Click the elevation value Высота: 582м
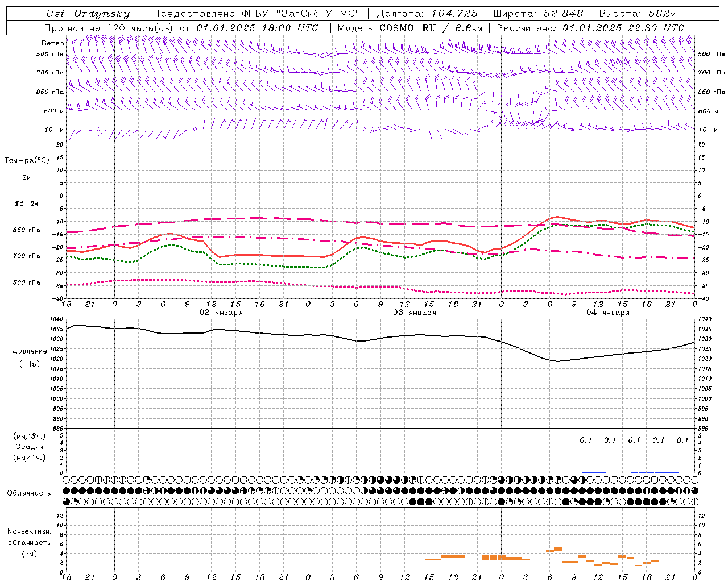The image size is (728, 582). pos(638,14)
